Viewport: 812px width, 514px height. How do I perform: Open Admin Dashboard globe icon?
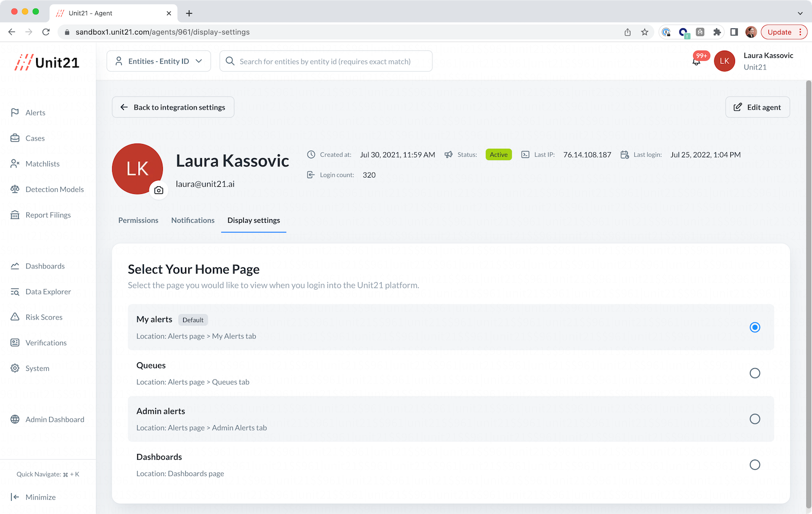coord(15,420)
